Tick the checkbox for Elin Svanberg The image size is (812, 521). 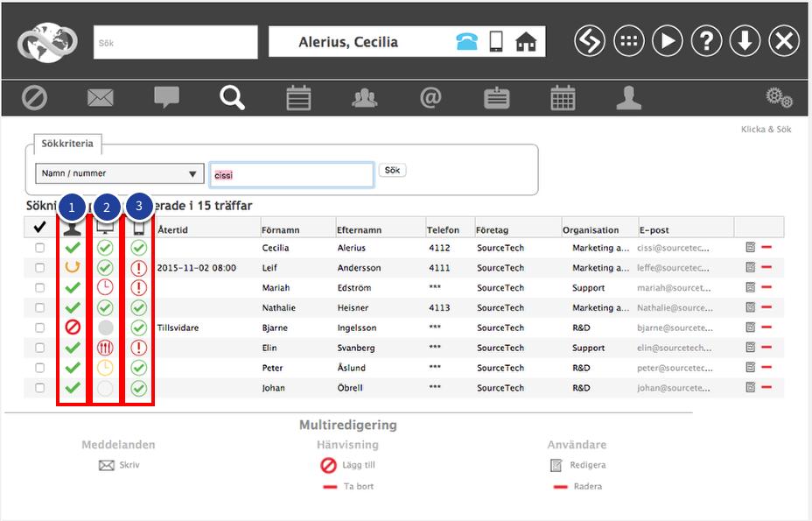(x=40, y=348)
